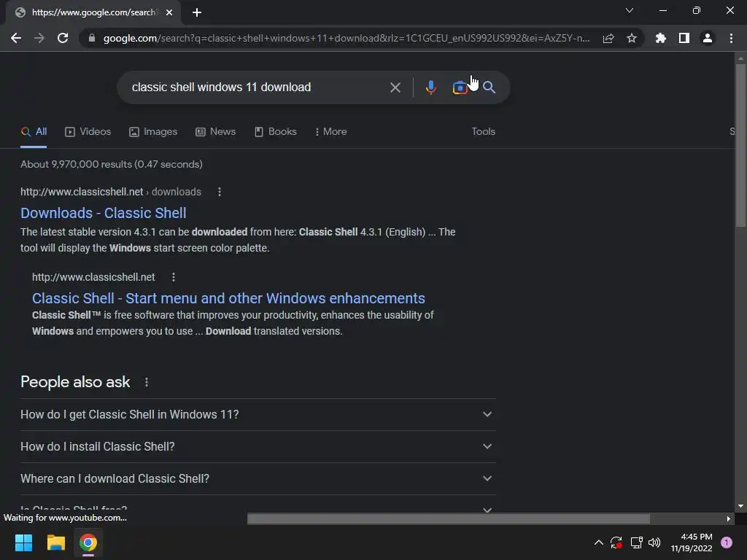
Task: Open the Windows Start menu
Action: pos(23,542)
